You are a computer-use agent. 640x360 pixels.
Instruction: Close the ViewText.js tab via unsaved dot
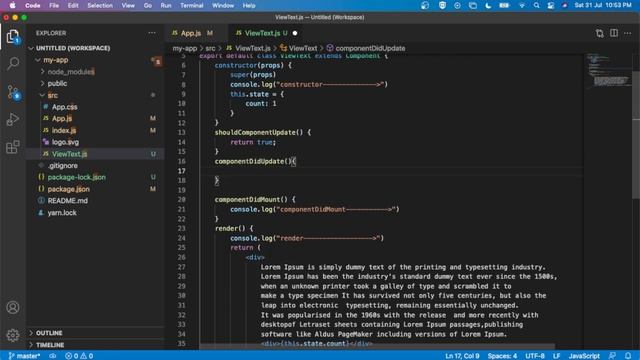295,33
